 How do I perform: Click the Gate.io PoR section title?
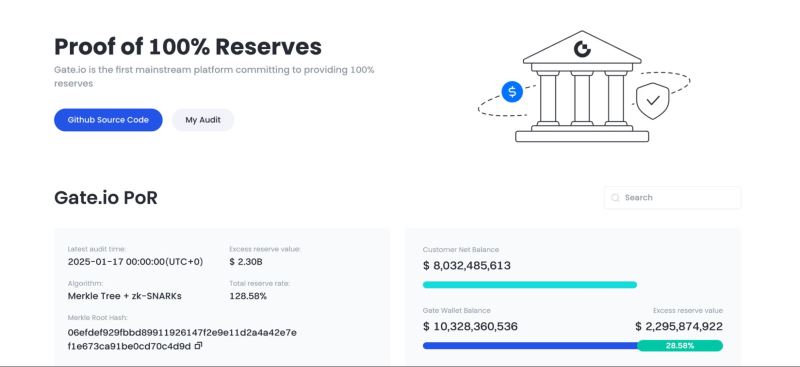click(106, 198)
